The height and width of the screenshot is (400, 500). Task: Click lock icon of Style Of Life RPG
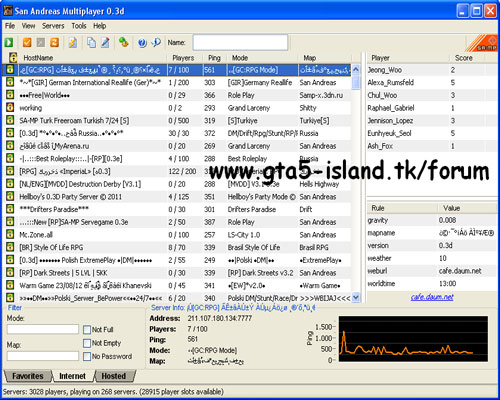point(10,247)
